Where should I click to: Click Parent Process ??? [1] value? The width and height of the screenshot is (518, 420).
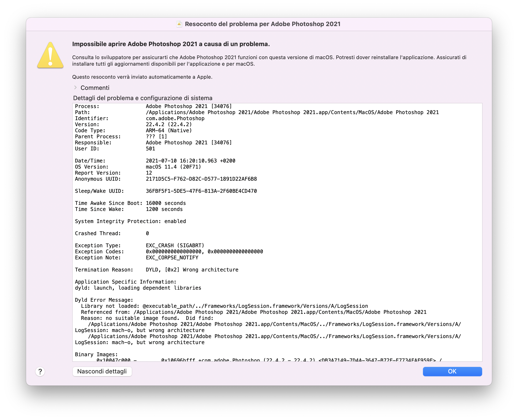pyautogui.click(x=156, y=136)
